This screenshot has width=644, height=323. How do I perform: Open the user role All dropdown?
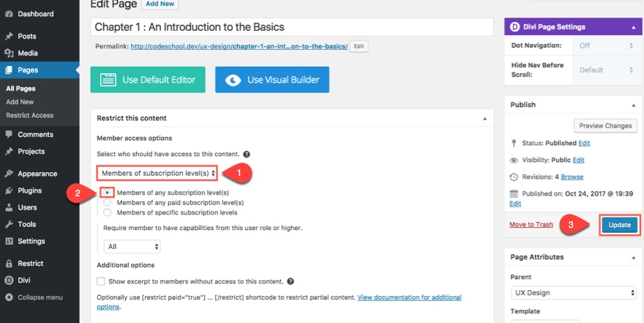pyautogui.click(x=132, y=247)
